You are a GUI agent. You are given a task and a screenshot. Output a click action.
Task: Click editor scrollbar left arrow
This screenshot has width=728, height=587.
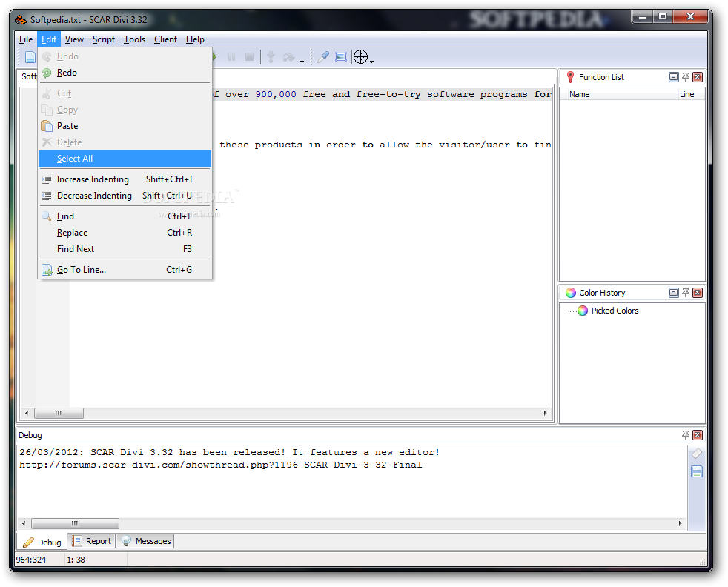[27, 413]
